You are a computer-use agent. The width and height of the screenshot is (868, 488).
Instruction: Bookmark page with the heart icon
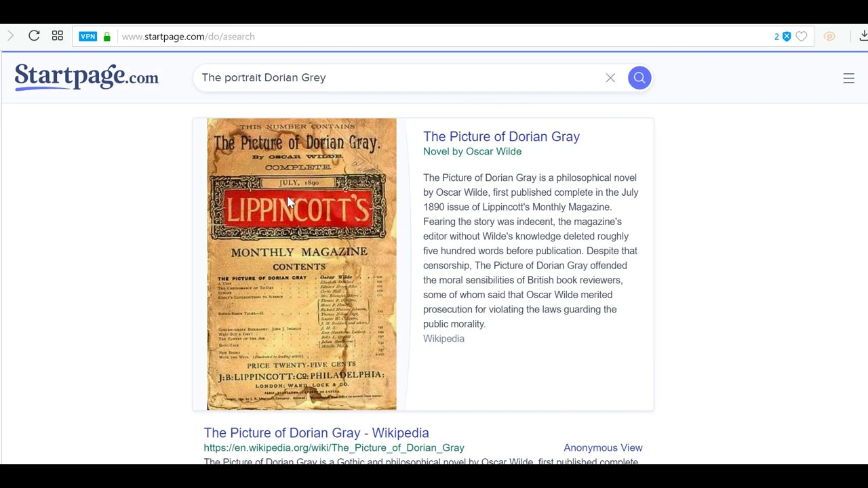(802, 37)
